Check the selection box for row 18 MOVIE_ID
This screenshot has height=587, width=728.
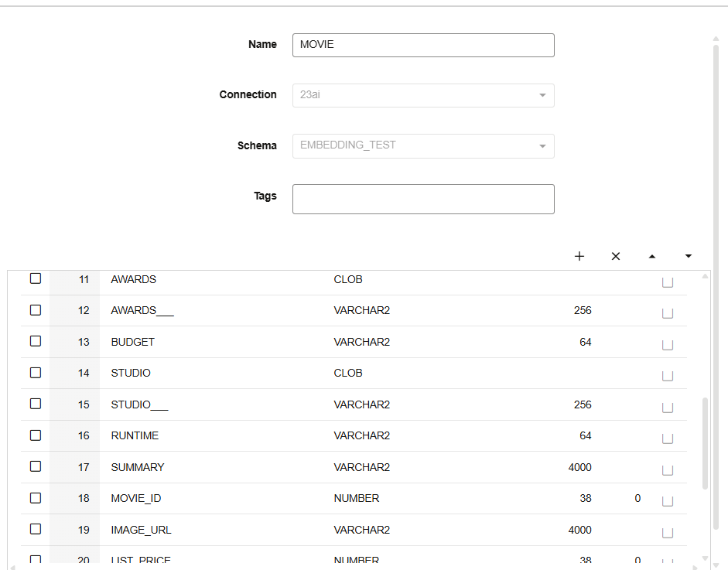36,498
